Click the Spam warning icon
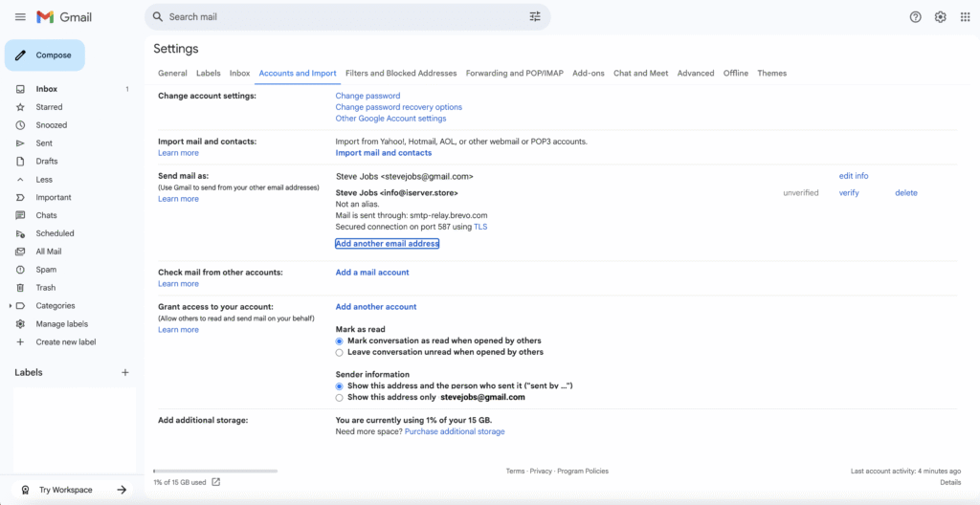 pos(20,270)
